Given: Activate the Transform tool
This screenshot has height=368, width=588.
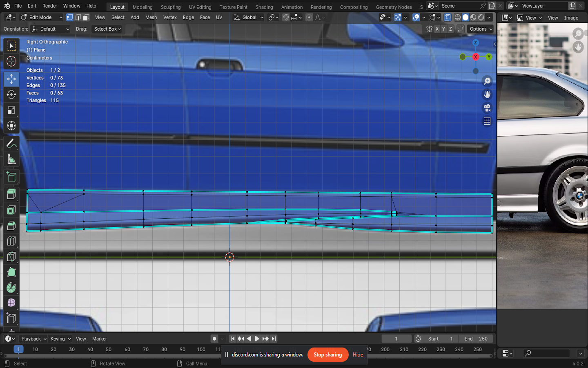Looking at the screenshot, I should pos(11,126).
